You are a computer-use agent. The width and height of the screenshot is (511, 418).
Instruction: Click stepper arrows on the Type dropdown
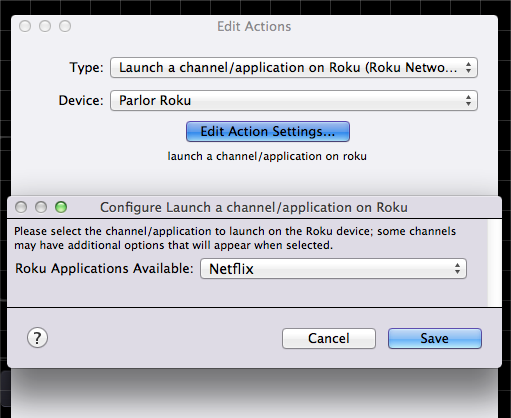click(468, 68)
